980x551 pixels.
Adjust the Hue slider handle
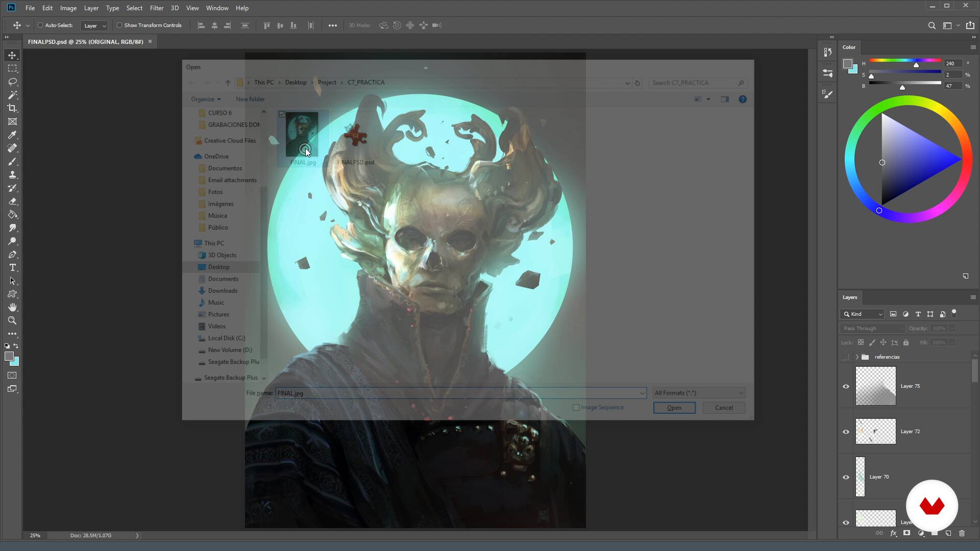(916, 65)
